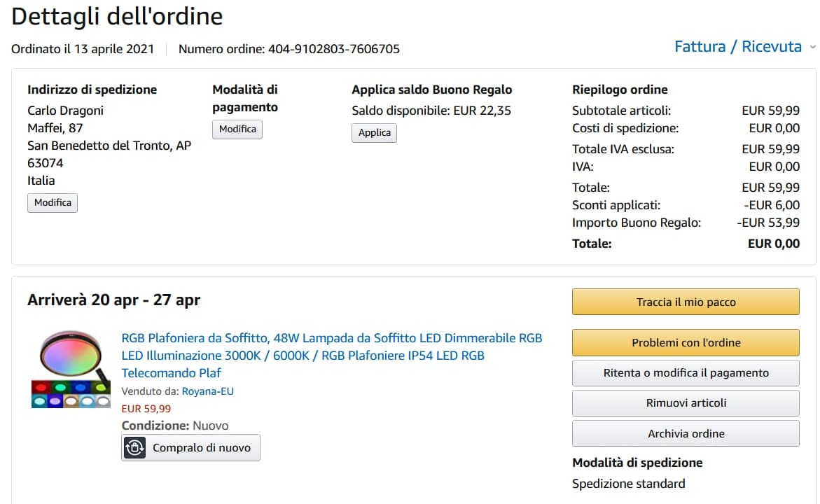Click the order number 404-9102803-7606705
Image resolution: width=820 pixels, height=504 pixels.
pos(333,49)
